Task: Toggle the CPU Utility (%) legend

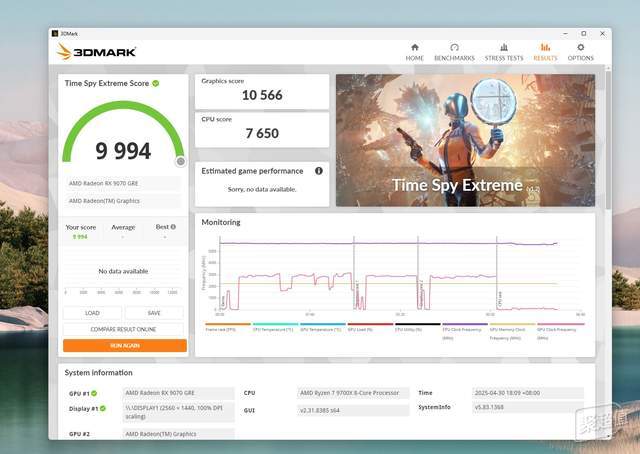Action: click(x=418, y=327)
